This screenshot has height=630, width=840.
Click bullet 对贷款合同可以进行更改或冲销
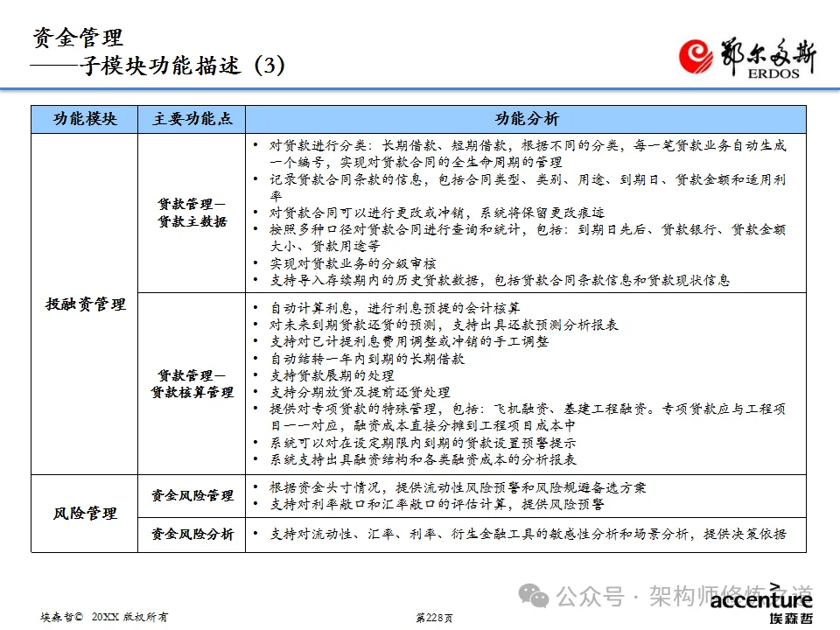click(x=437, y=213)
